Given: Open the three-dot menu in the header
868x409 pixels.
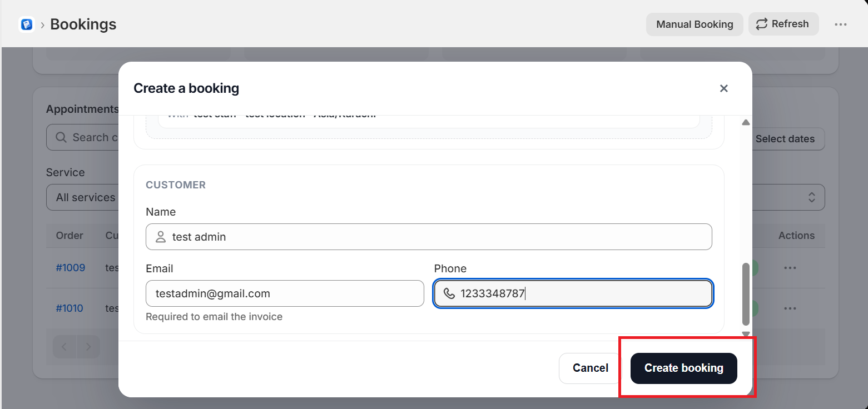Looking at the screenshot, I should pyautogui.click(x=841, y=24).
